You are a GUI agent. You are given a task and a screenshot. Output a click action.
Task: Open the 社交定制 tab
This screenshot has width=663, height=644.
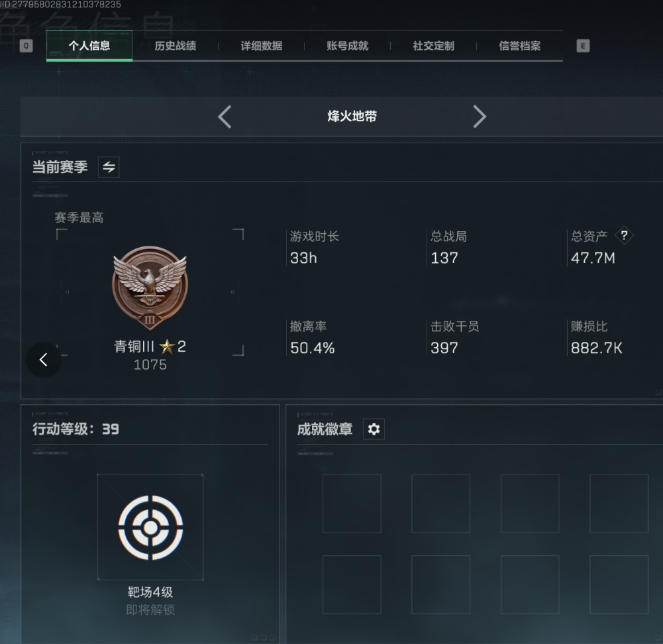point(433,46)
